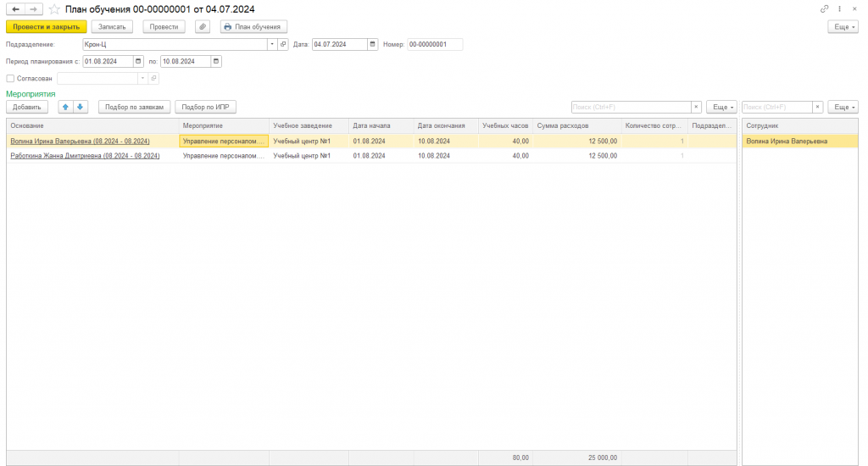Click the Провести и закрыть button
Image resolution: width=868 pixels, height=466 pixels.
pyautogui.click(x=47, y=26)
